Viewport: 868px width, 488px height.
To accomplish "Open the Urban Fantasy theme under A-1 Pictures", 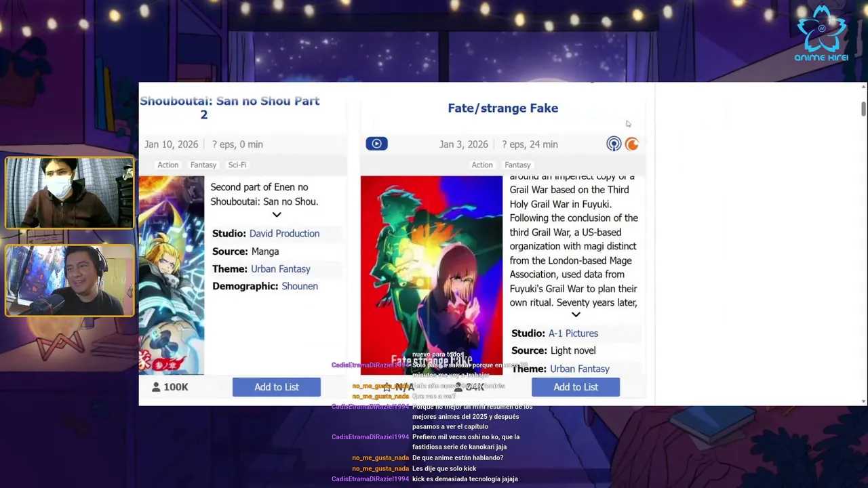I will click(580, 369).
